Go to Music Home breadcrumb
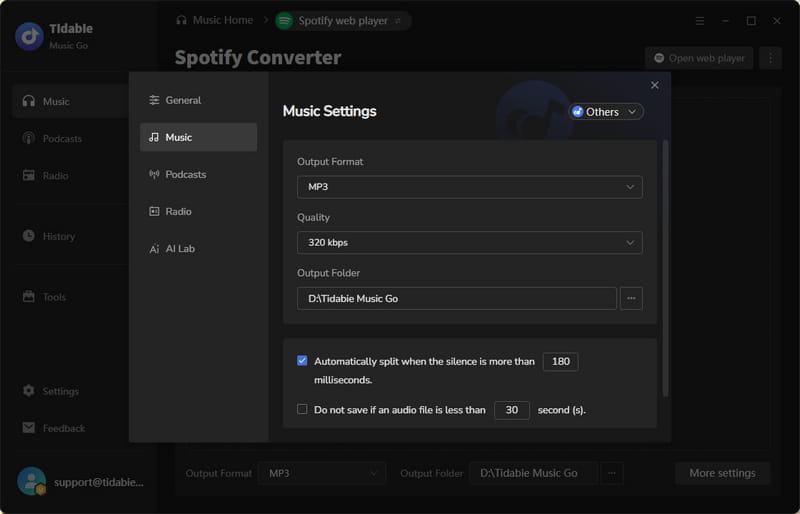The width and height of the screenshot is (800, 514). tap(222, 20)
